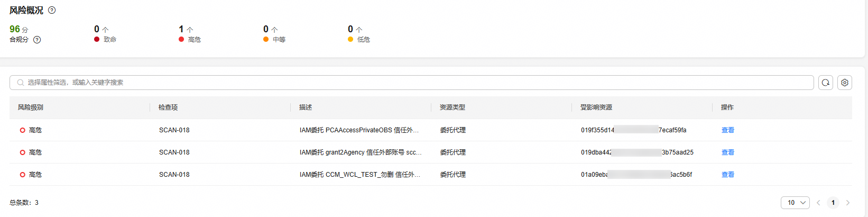Click 委托代理 in the grant2Agency row

tap(453, 152)
